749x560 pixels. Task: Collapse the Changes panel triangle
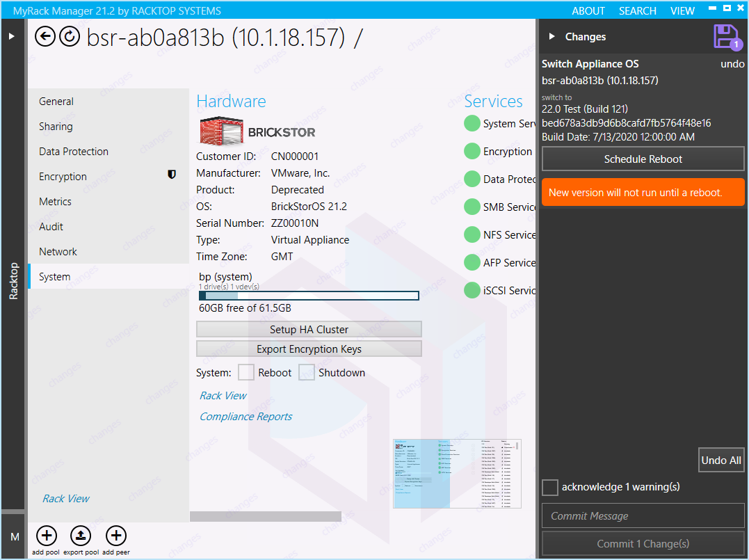[551, 37]
